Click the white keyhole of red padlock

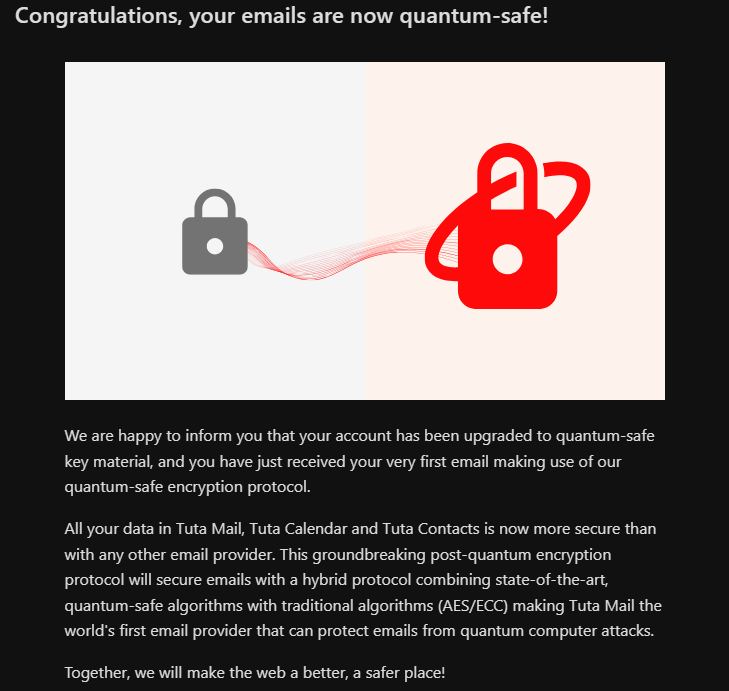pyautogui.click(x=508, y=258)
